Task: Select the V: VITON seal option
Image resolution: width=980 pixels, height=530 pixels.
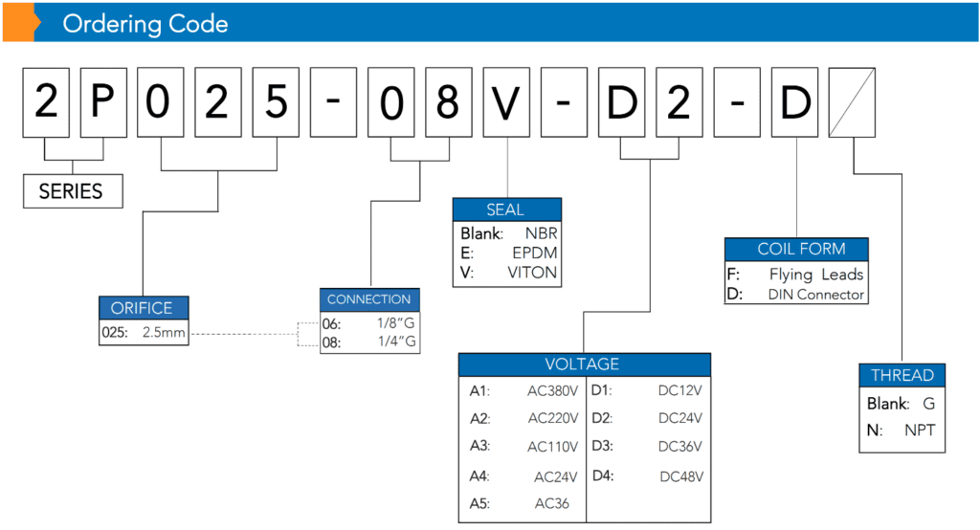Action: 508,273
